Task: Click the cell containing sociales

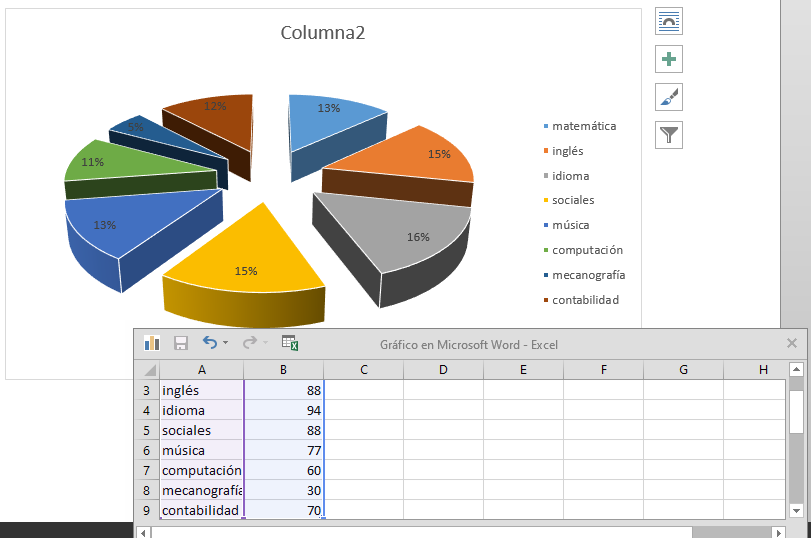Action: pyautogui.click(x=202, y=430)
